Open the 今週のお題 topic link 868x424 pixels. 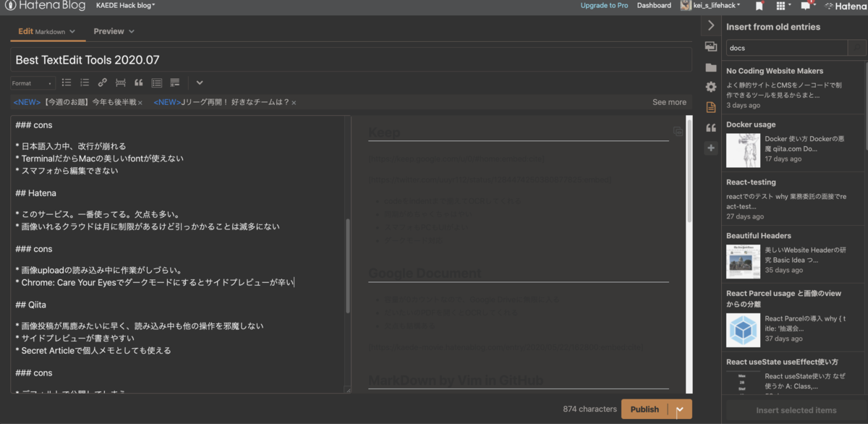click(75, 103)
